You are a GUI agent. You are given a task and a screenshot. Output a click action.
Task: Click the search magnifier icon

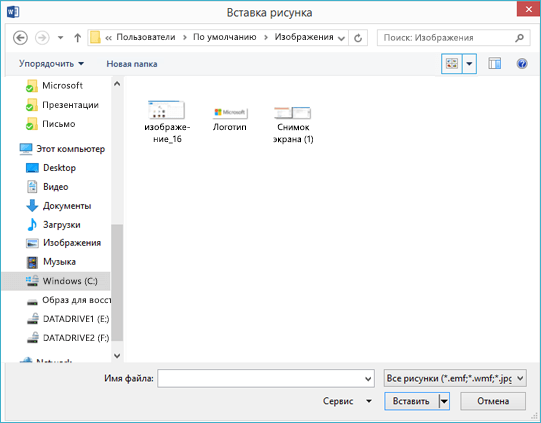click(520, 37)
